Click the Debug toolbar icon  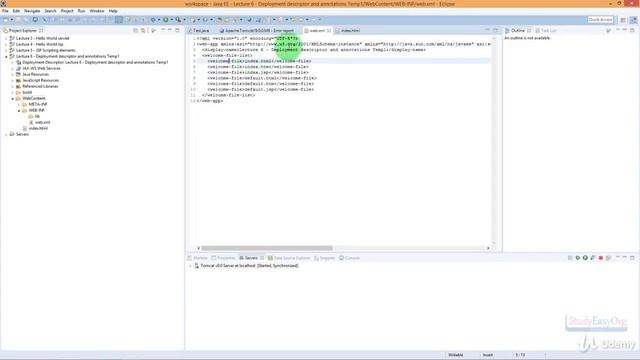click(153, 20)
